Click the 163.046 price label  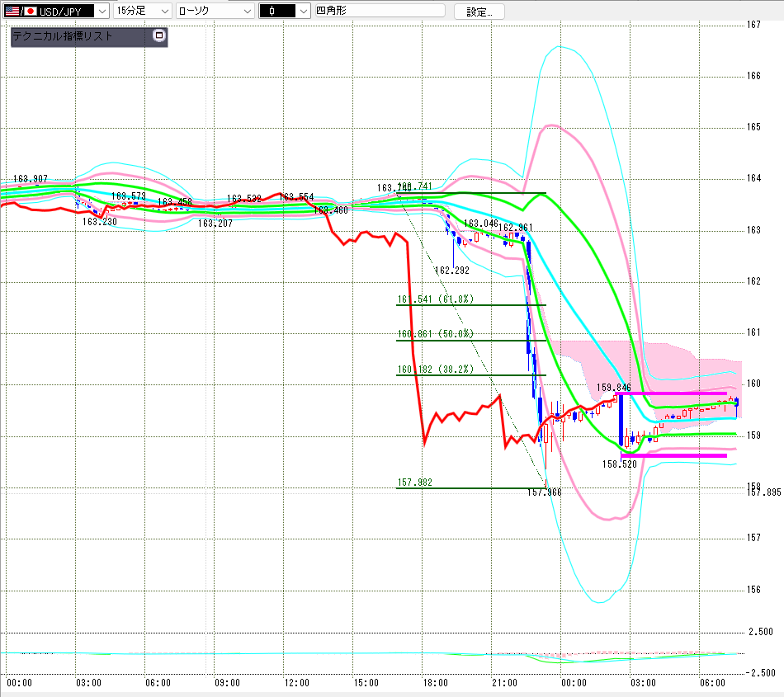[x=481, y=224]
